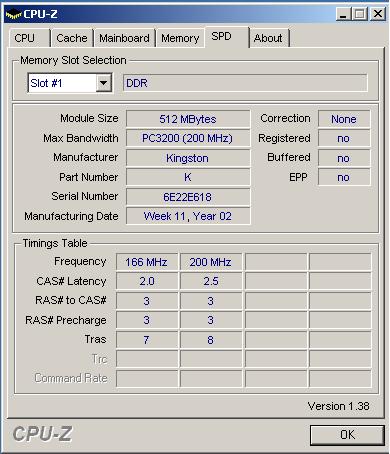Go to the About tab
390x454 pixels.
(269, 38)
